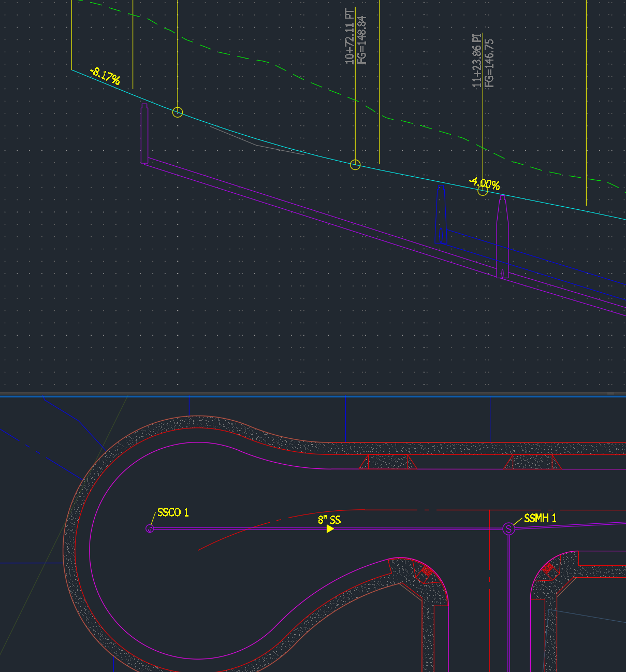This screenshot has height=672, width=626.
Task: Select the SSCO 1 cleanout symbol in plan view
Action: 150,529
